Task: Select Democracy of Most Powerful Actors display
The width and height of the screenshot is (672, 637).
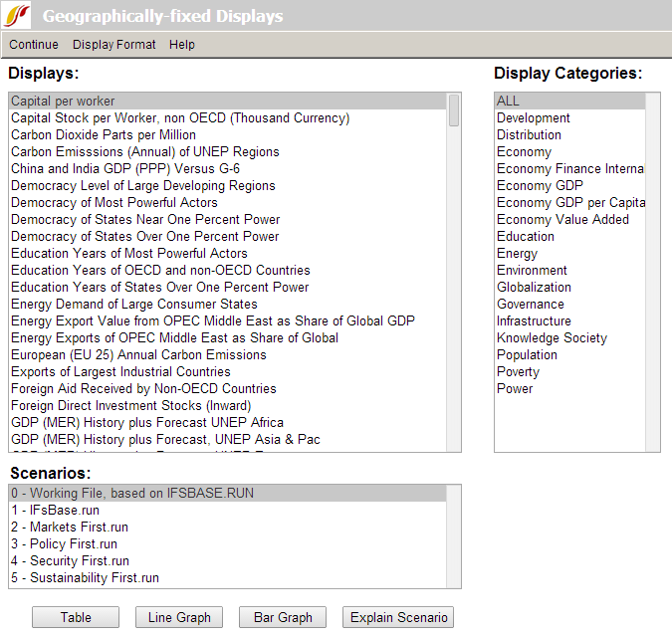Action: click(115, 203)
